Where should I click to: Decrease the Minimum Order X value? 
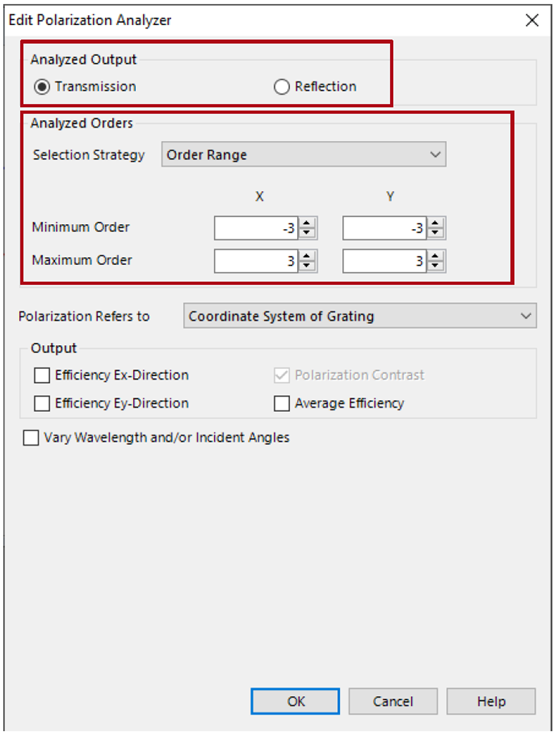[307, 233]
